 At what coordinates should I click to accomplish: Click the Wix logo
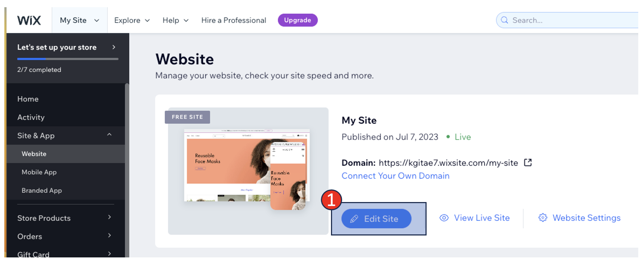(29, 20)
